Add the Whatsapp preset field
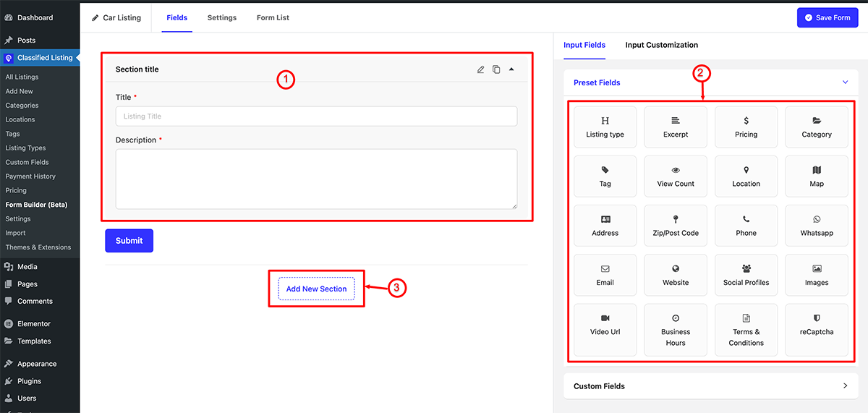868x413 pixels. pos(817,226)
